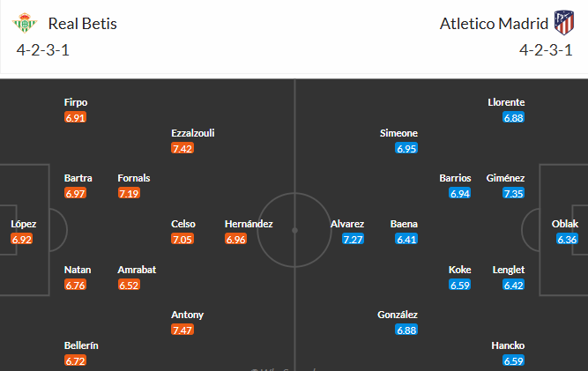Select Hancko in the Atletico defence
588x371 pixels.
coord(508,345)
